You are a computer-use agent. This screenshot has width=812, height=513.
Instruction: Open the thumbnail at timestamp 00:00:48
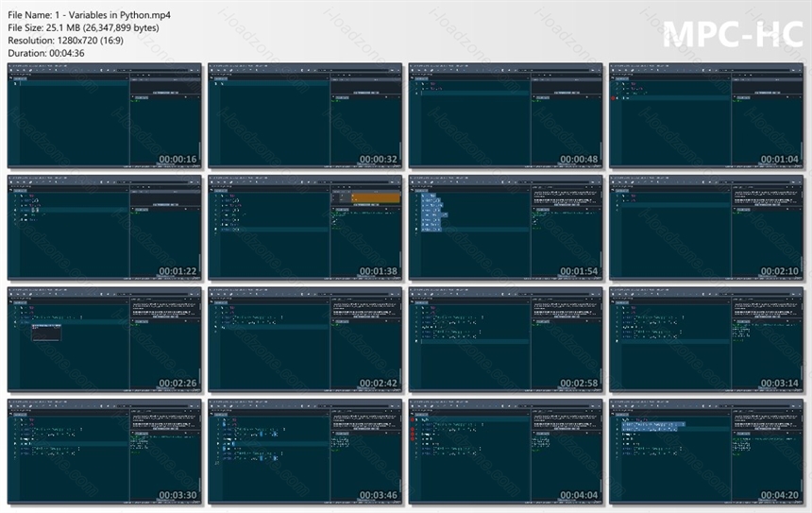pos(505,116)
